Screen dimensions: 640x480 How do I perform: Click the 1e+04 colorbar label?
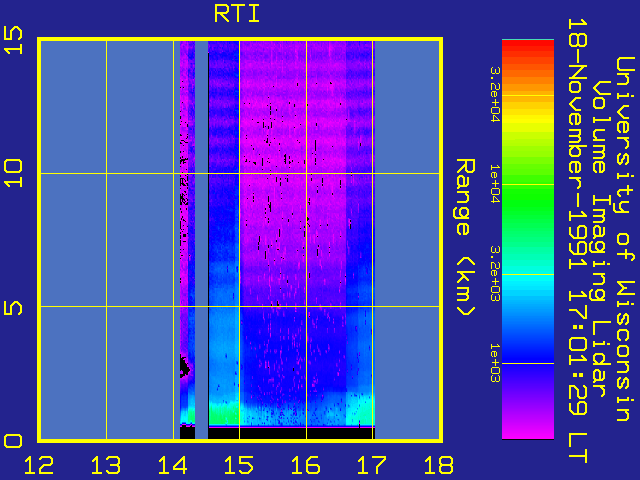tap(495, 184)
